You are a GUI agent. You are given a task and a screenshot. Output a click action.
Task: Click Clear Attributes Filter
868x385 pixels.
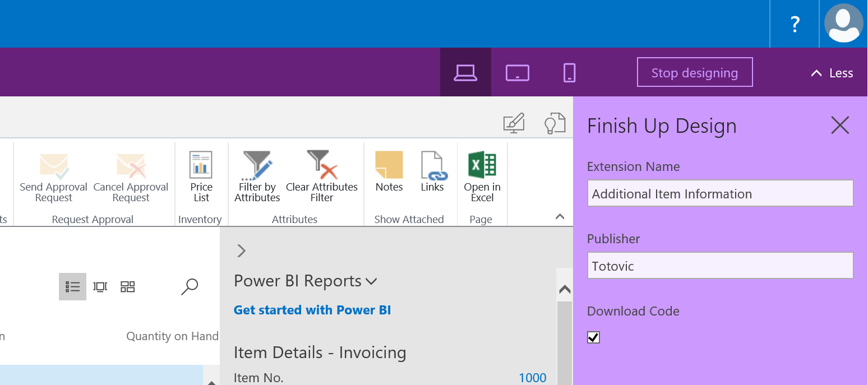point(322,177)
